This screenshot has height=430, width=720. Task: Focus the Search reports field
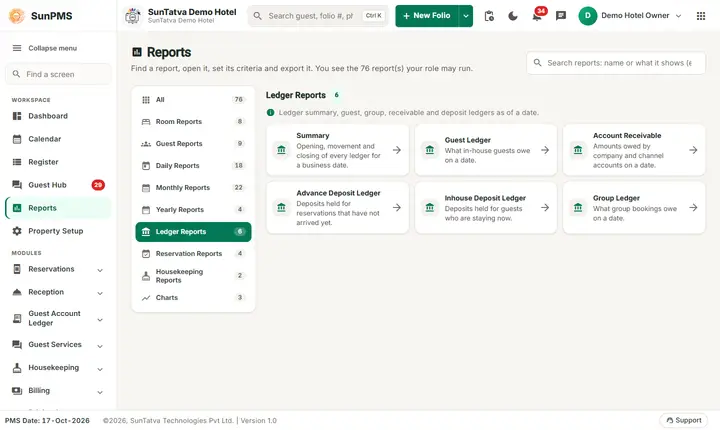click(616, 63)
